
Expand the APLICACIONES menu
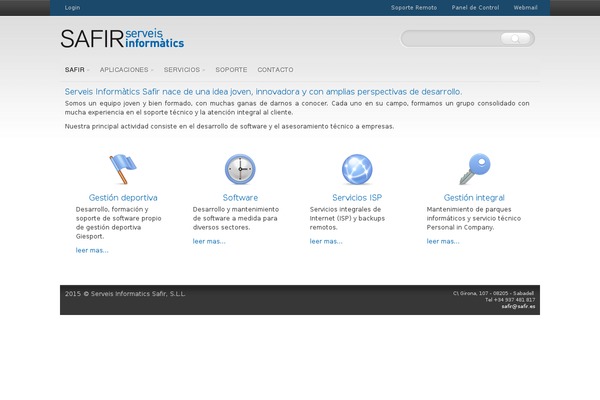click(x=126, y=70)
